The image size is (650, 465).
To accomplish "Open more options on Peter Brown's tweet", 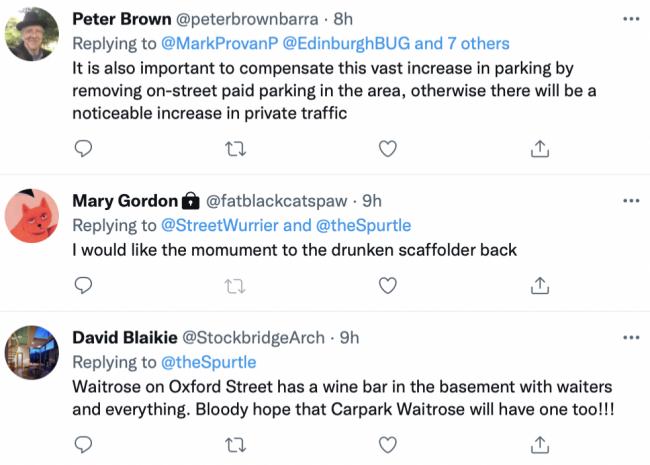I will 631,19.
